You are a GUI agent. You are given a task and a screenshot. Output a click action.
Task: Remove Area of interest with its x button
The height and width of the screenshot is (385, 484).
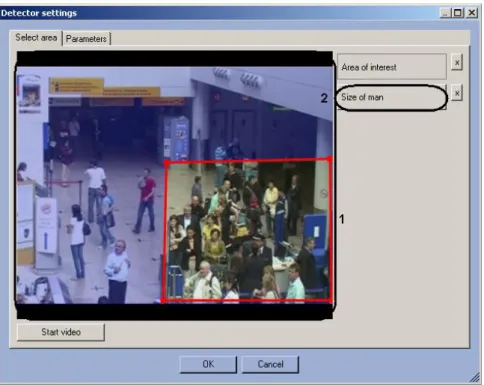(457, 62)
